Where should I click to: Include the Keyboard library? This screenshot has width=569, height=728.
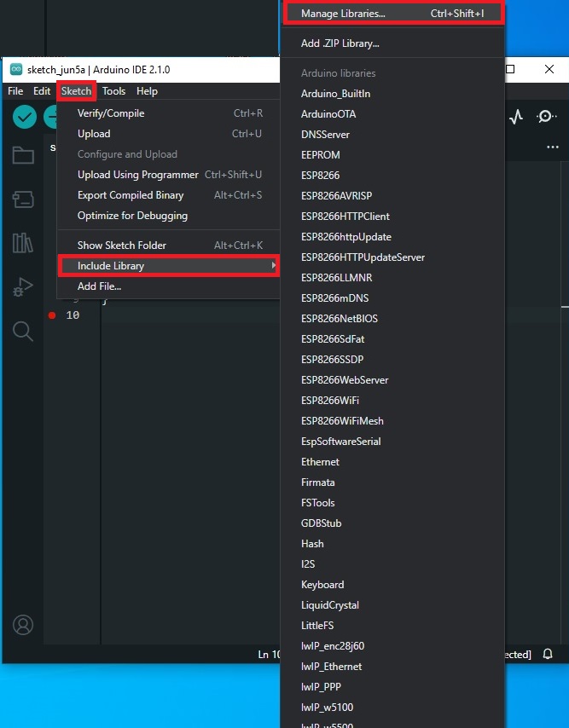click(393, 584)
